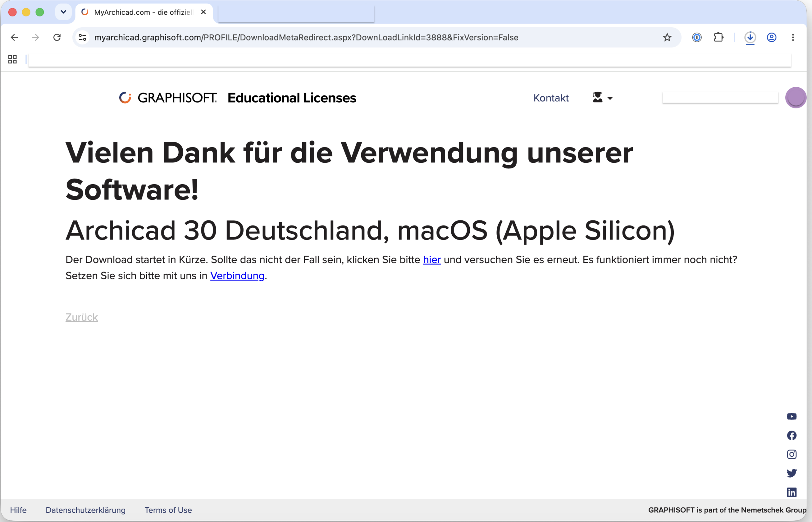Screen dimensions: 812x522
Task: Open the Extensions puzzle icon
Action: pyautogui.click(x=718, y=37)
